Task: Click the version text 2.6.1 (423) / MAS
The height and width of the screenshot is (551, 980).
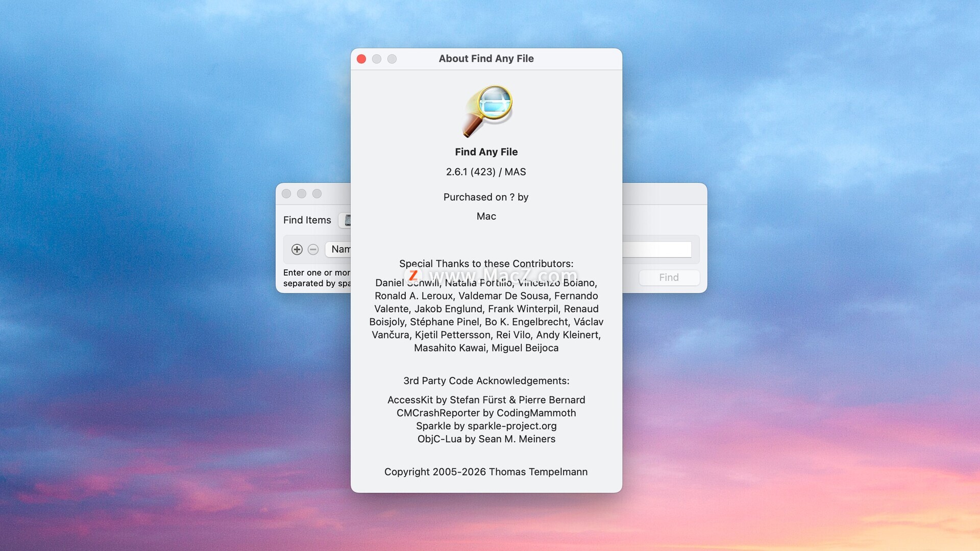Action: [486, 172]
